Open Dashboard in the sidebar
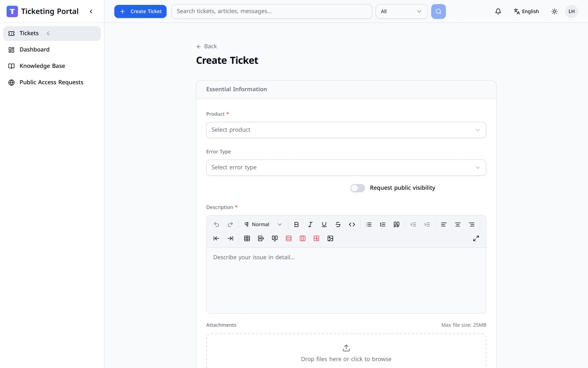This screenshot has height=368, width=588. click(x=52, y=50)
